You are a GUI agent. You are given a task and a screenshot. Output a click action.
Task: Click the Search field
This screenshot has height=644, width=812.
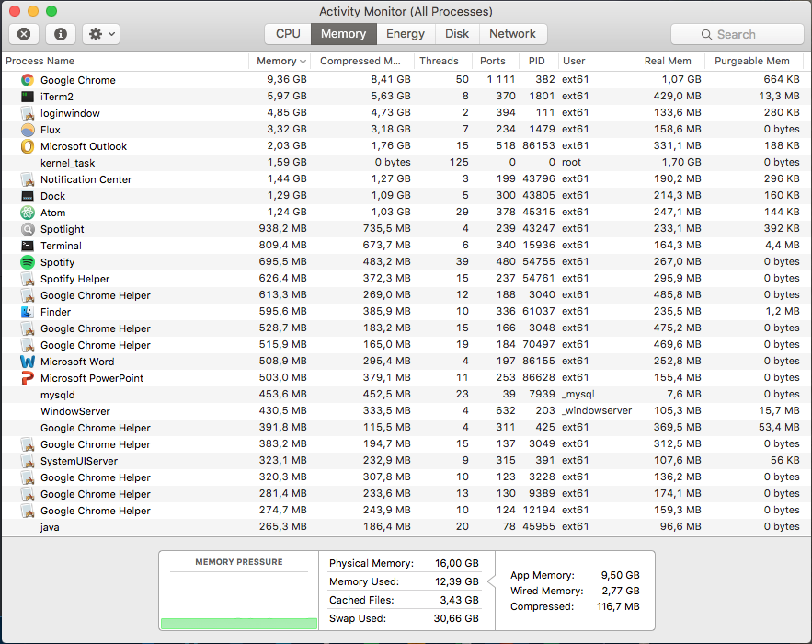coord(737,34)
